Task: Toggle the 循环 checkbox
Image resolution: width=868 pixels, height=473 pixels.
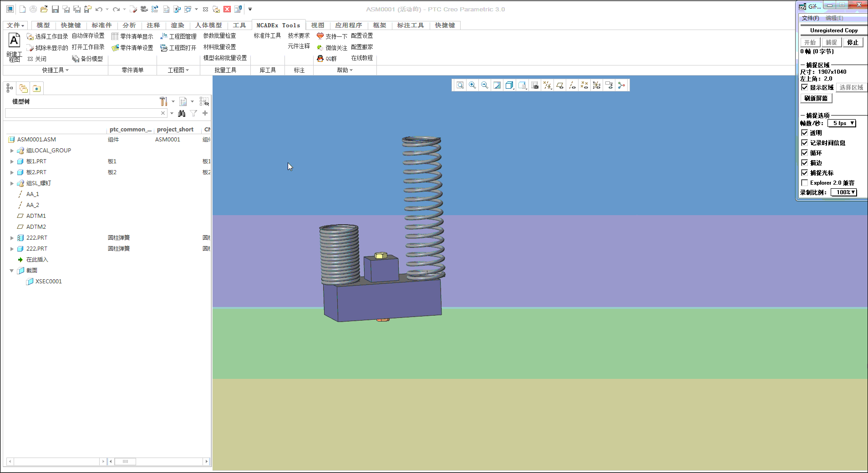Action: tap(804, 153)
